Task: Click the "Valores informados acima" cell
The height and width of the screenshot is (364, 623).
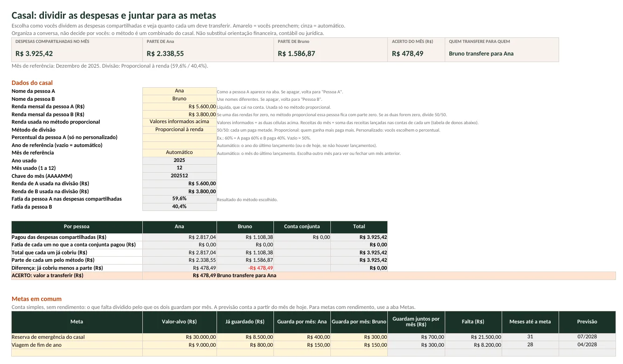Action: coord(180,122)
